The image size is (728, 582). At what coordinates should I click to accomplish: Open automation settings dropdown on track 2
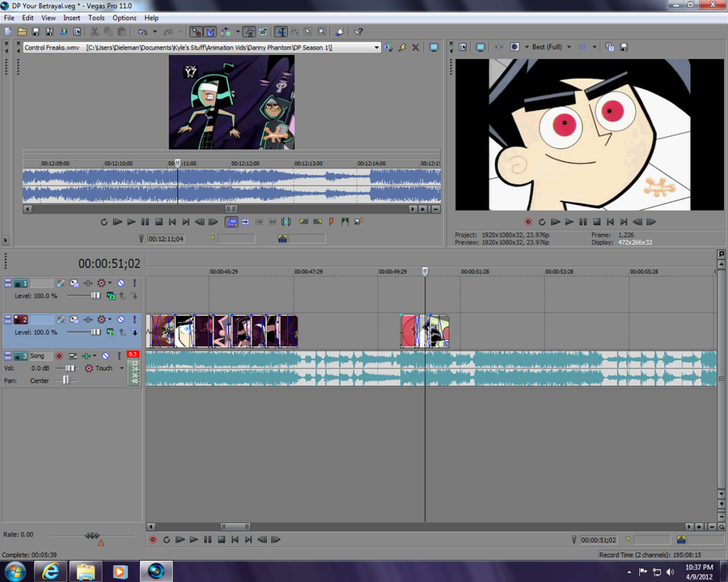[110, 319]
